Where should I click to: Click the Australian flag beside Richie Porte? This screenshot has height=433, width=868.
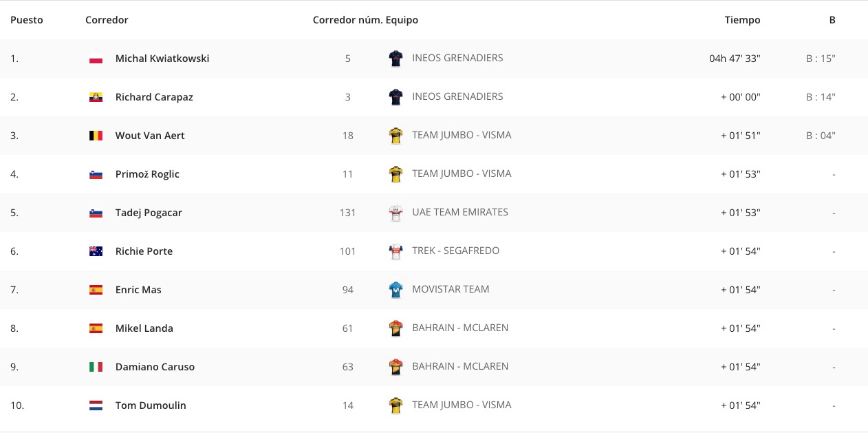tap(96, 251)
